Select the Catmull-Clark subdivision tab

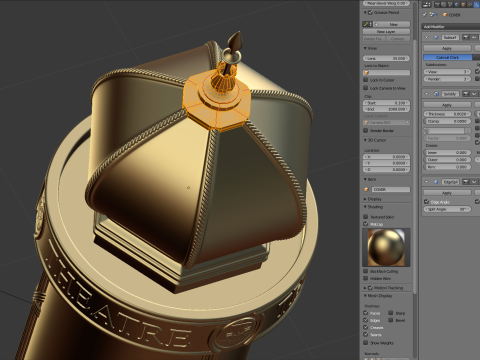click(448, 57)
